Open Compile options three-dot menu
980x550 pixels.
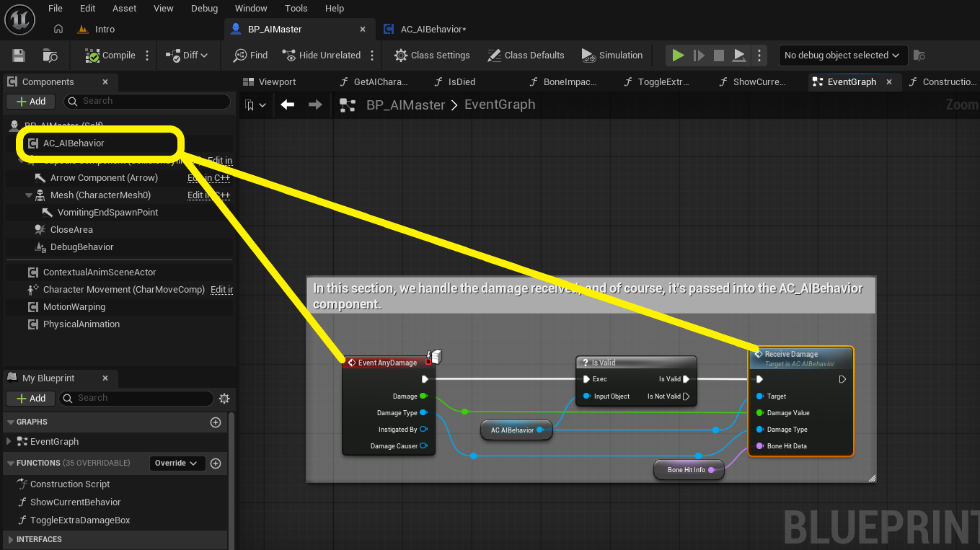click(147, 56)
